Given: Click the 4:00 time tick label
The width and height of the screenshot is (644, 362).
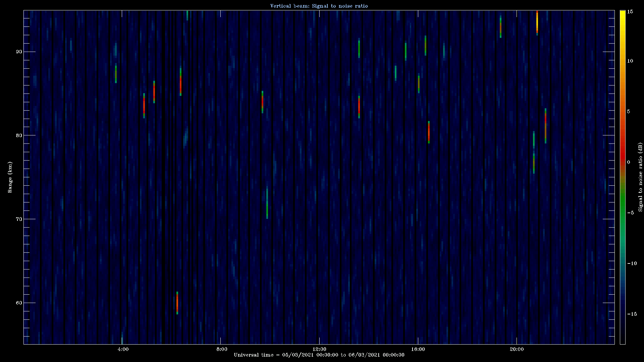Looking at the screenshot, I should pos(123,349).
